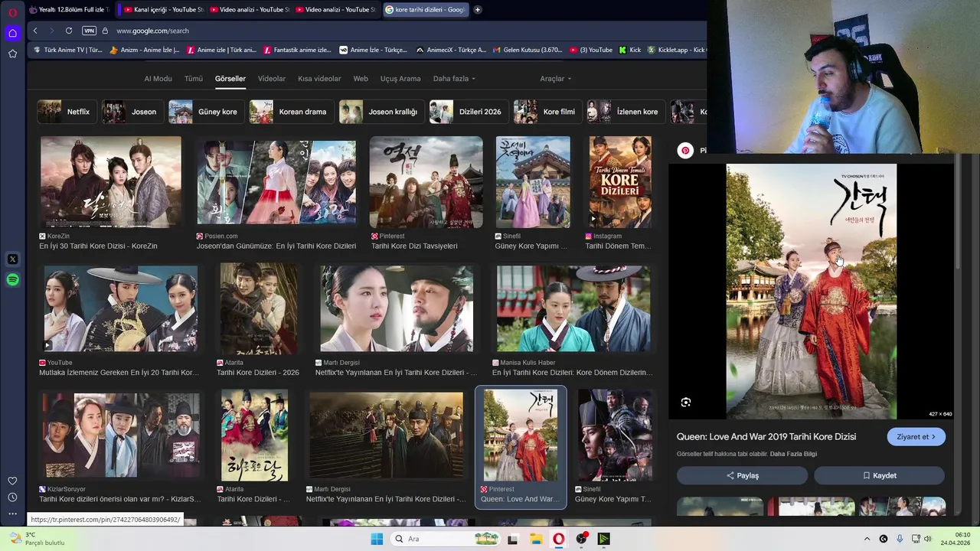Open the (3) YouTube bookmark
Image resolution: width=980 pixels, height=551 pixels.
click(x=591, y=50)
